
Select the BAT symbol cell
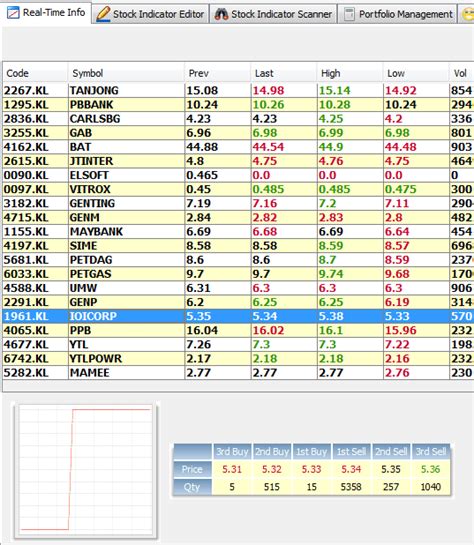coord(126,147)
